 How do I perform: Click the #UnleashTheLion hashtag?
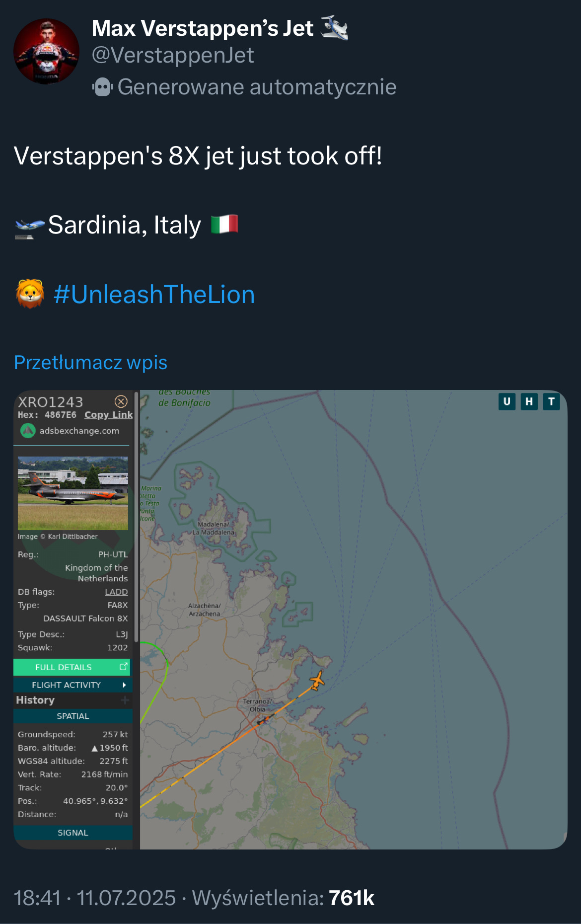pos(154,295)
